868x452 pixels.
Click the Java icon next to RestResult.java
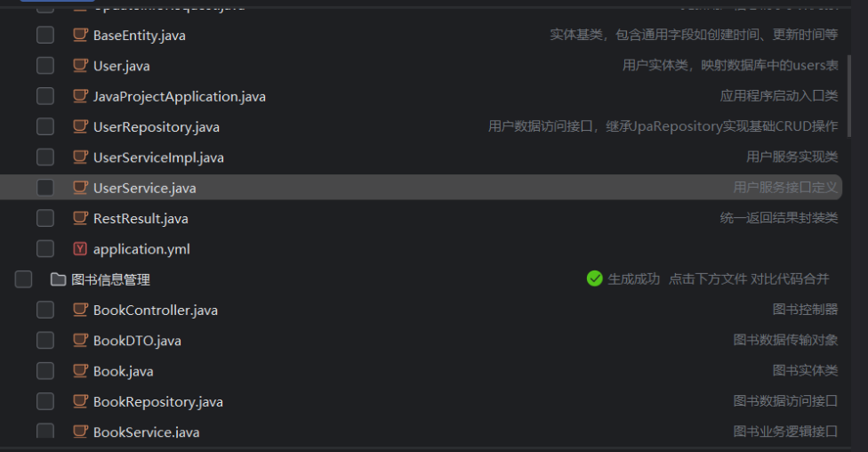80,219
